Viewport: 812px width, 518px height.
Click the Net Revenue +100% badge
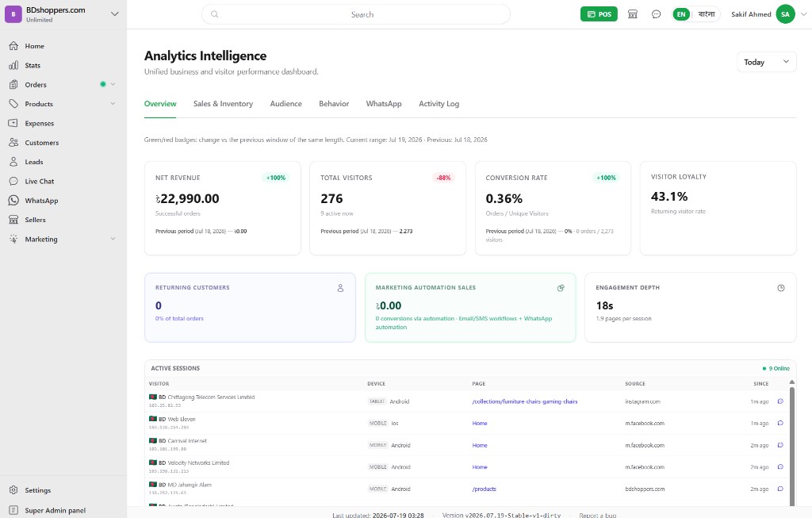point(276,178)
